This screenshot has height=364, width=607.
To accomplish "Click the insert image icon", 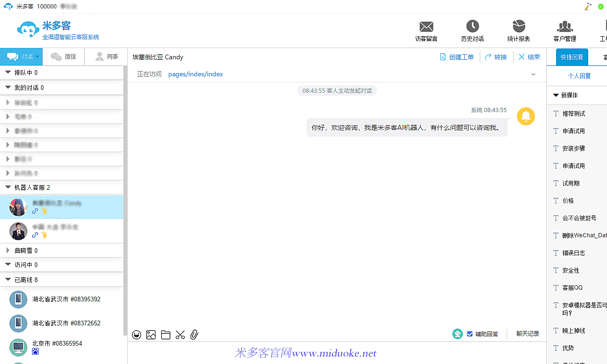I will pos(151,335).
